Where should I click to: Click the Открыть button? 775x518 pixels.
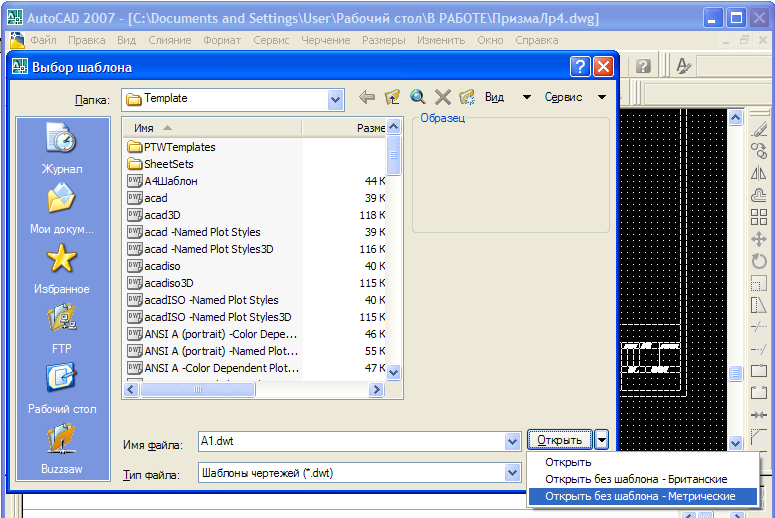coord(560,439)
